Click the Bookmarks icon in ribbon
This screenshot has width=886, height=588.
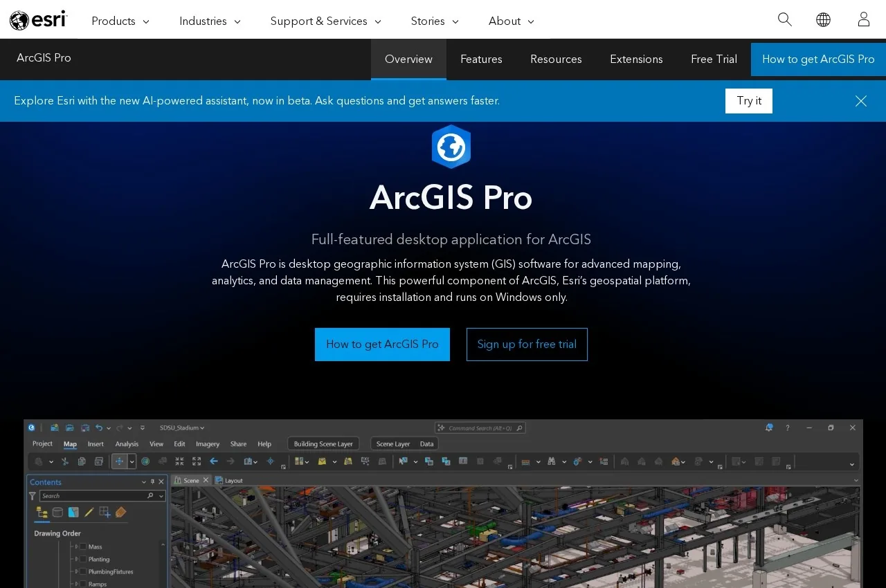coord(248,461)
